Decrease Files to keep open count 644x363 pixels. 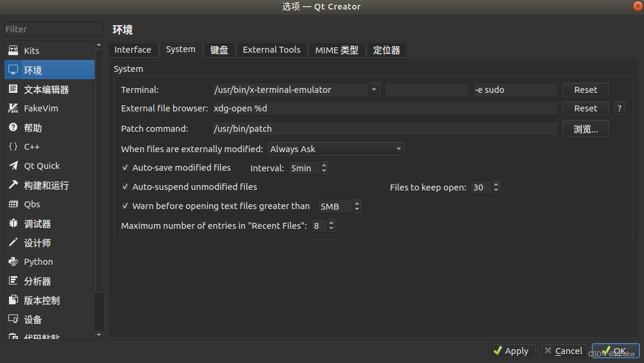click(x=496, y=190)
